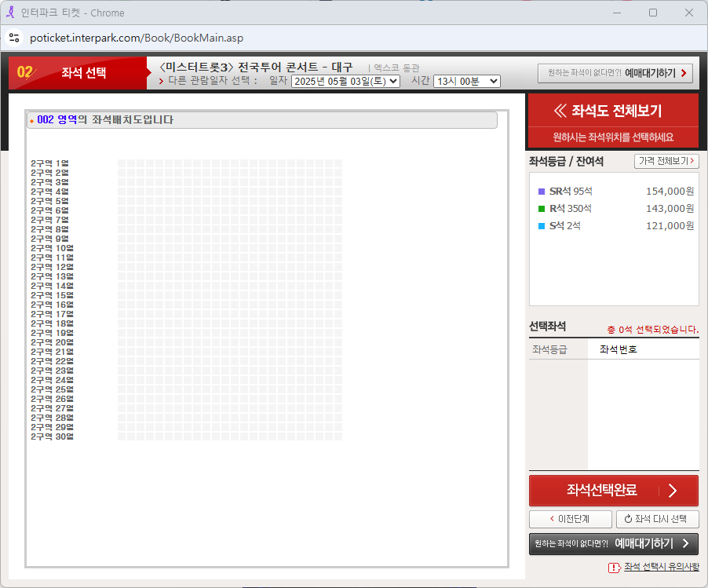Open the date dropdown 2025년 05월 03일(토)
The image size is (708, 588).
pos(345,82)
